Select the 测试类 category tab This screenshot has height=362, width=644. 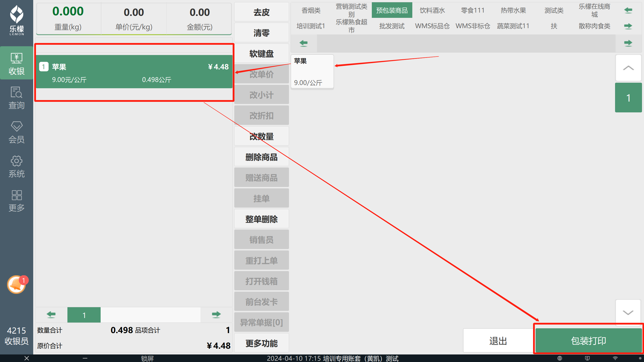[554, 10]
